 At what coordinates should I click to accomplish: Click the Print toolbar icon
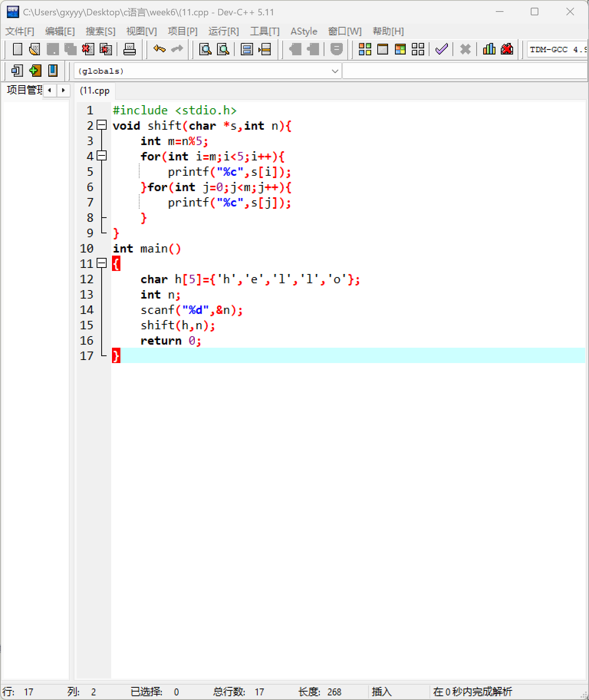tap(130, 49)
